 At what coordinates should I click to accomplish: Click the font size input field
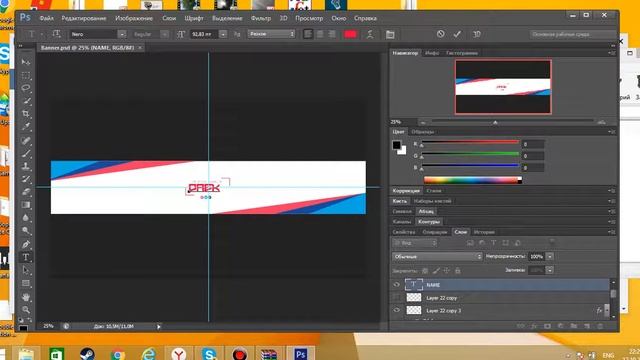203,34
